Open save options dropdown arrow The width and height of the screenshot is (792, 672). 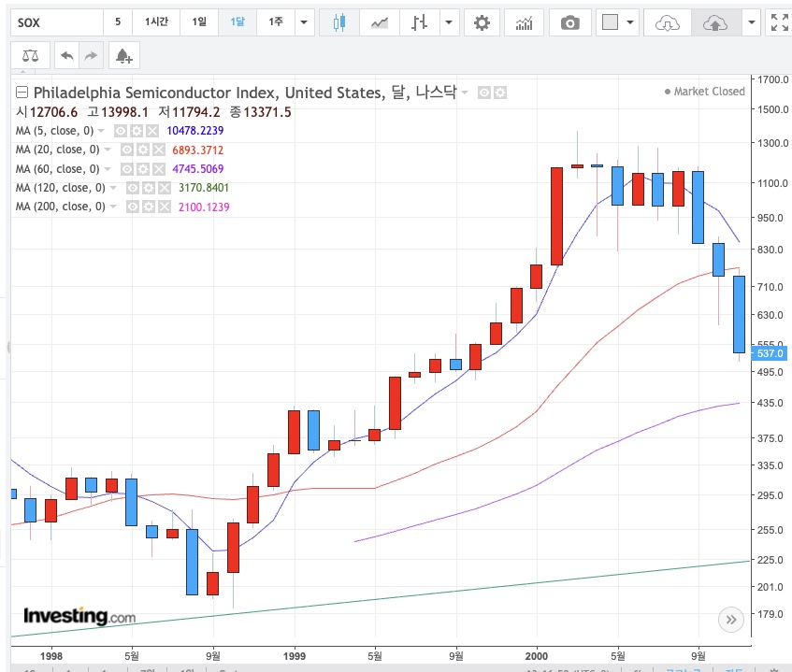point(752,22)
